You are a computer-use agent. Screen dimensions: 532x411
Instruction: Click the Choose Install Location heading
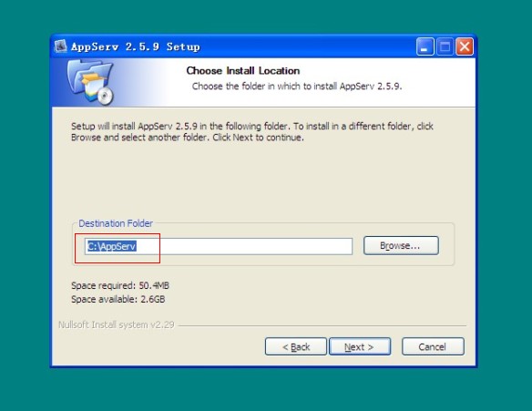243,70
